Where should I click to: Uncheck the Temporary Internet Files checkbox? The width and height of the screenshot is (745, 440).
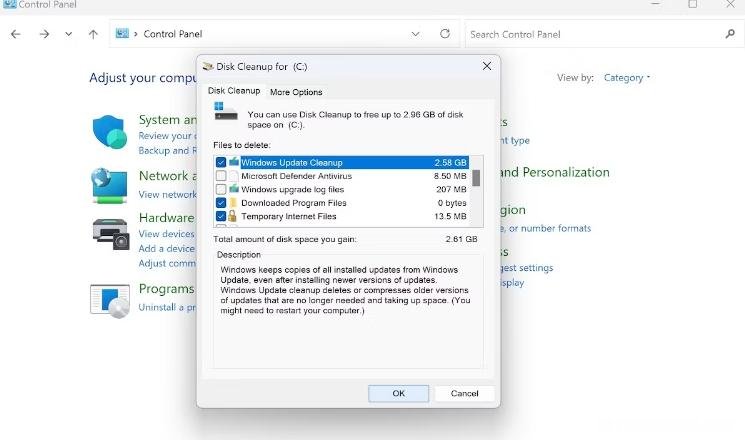221,216
